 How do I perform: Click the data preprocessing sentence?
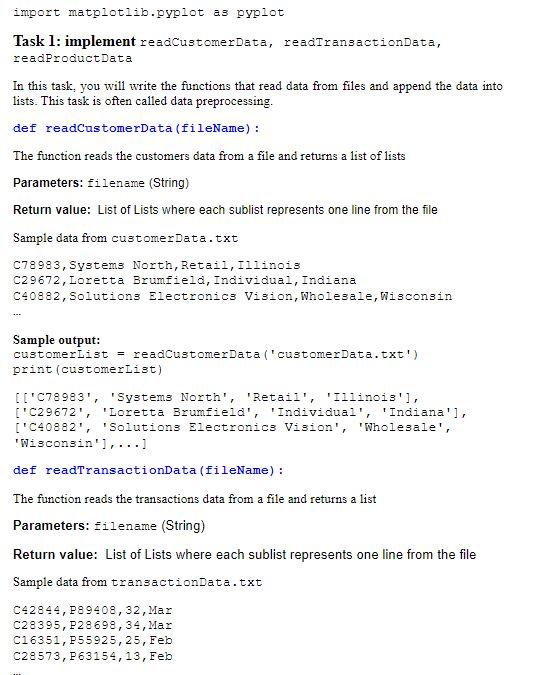[157, 101]
